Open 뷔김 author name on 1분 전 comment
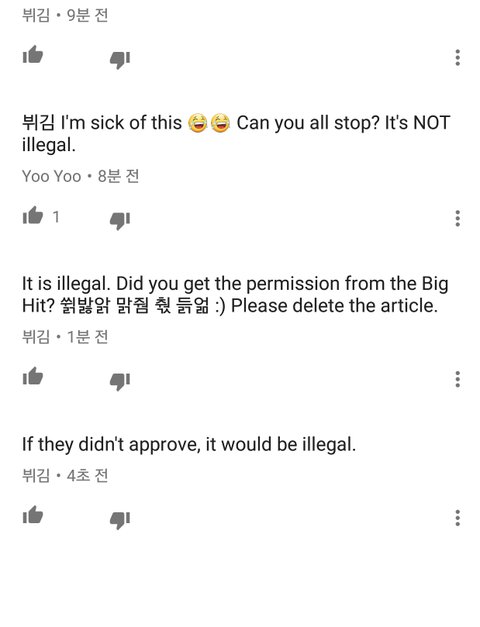This screenshot has width=480, height=627. (x=36, y=337)
